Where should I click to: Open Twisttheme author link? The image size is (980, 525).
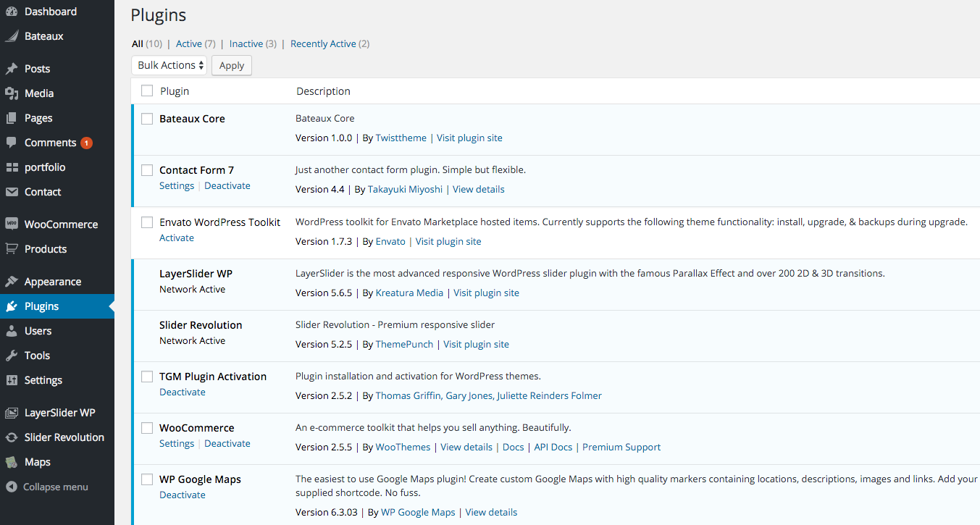401,138
